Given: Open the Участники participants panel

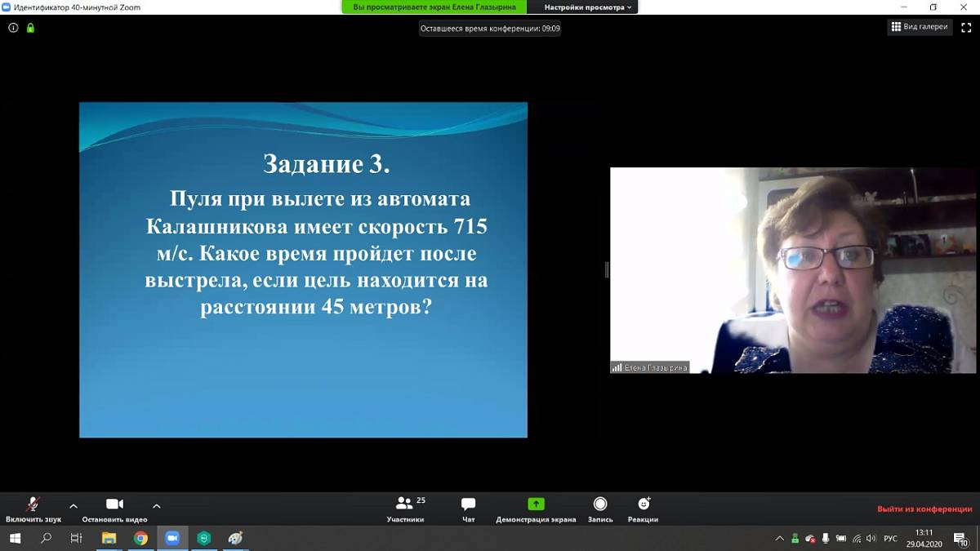Looking at the screenshot, I should click(406, 509).
